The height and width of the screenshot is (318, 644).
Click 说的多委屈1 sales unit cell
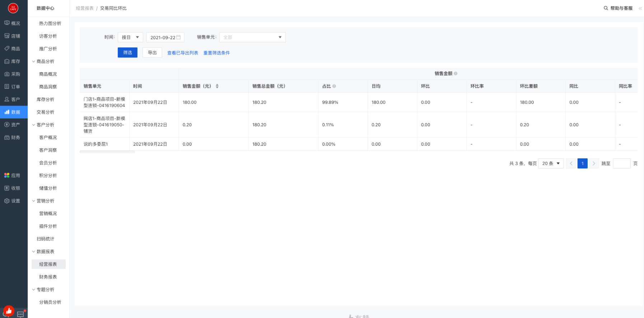pyautogui.click(x=104, y=144)
